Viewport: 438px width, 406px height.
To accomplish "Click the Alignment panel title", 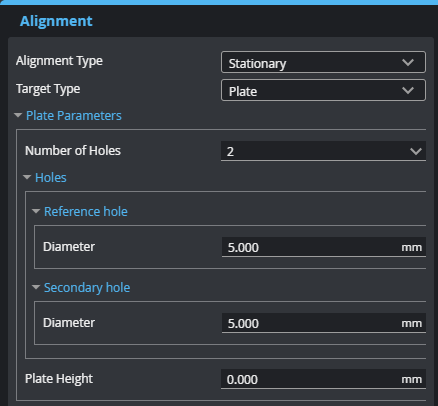I will tap(56, 21).
